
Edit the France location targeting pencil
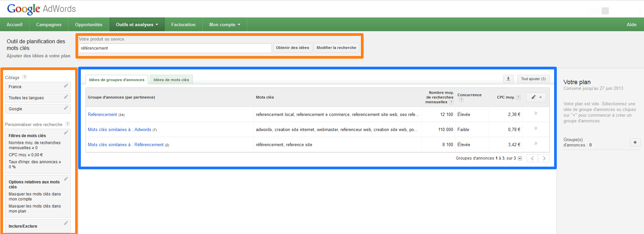(66, 86)
